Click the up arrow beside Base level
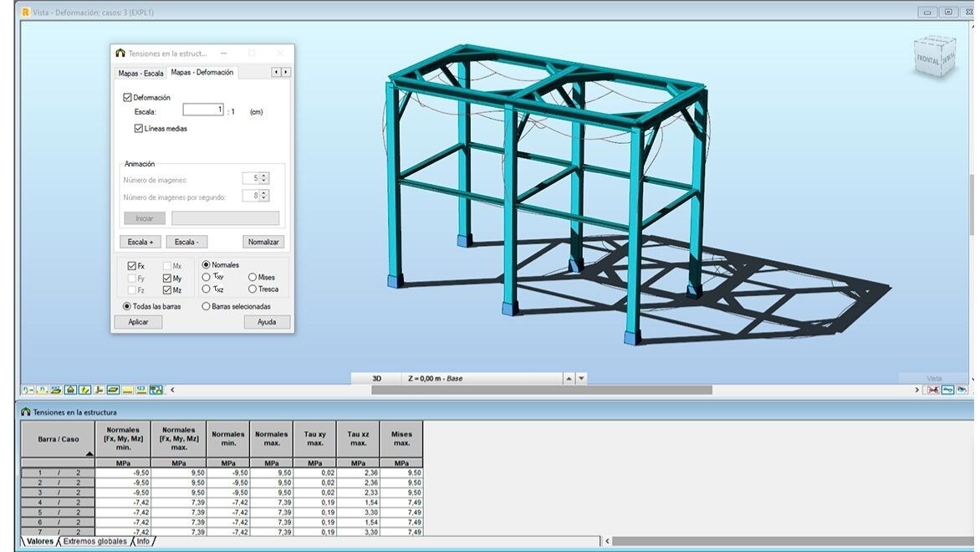Screen dimensions: 980x552 [x=569, y=378]
